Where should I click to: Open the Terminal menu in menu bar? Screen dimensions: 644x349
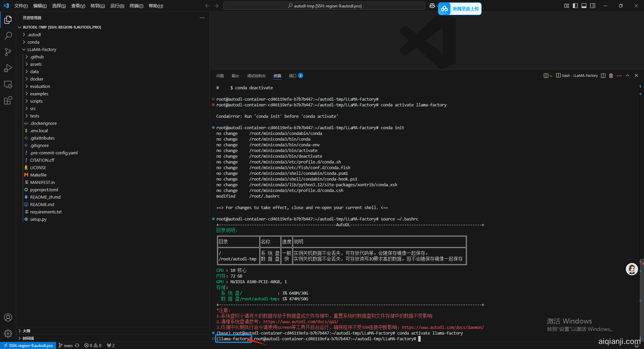[136, 6]
